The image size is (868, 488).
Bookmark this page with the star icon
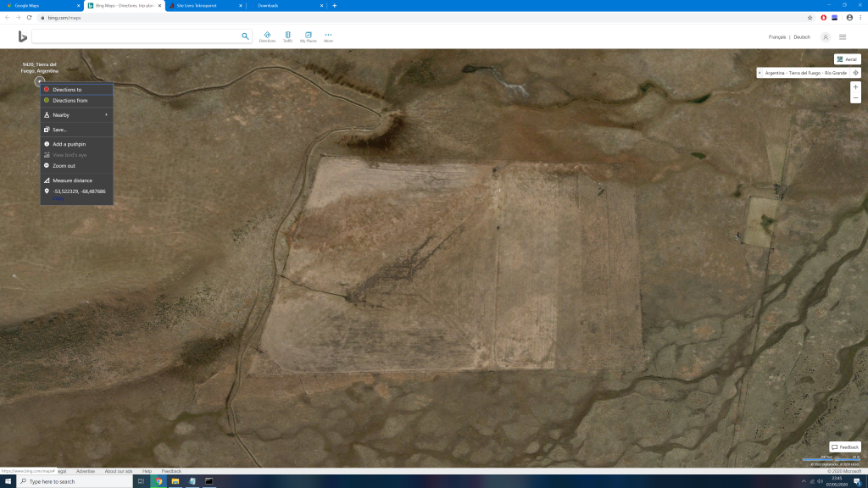pos(810,18)
